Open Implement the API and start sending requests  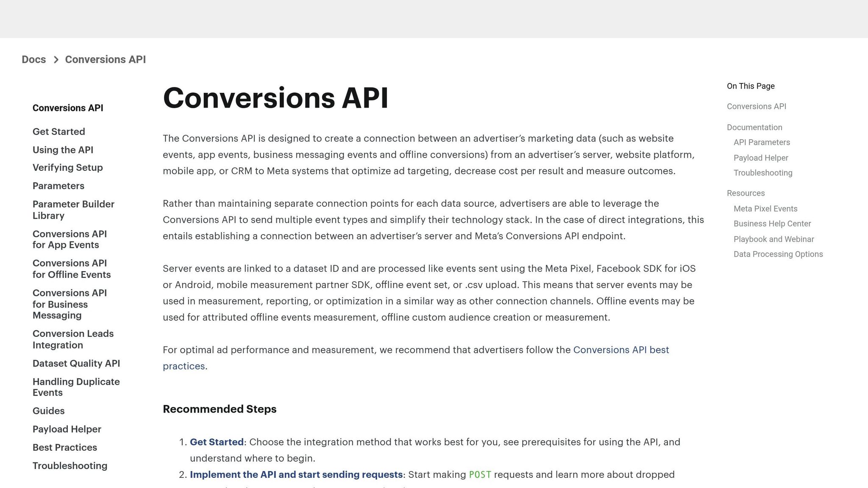pos(296,474)
